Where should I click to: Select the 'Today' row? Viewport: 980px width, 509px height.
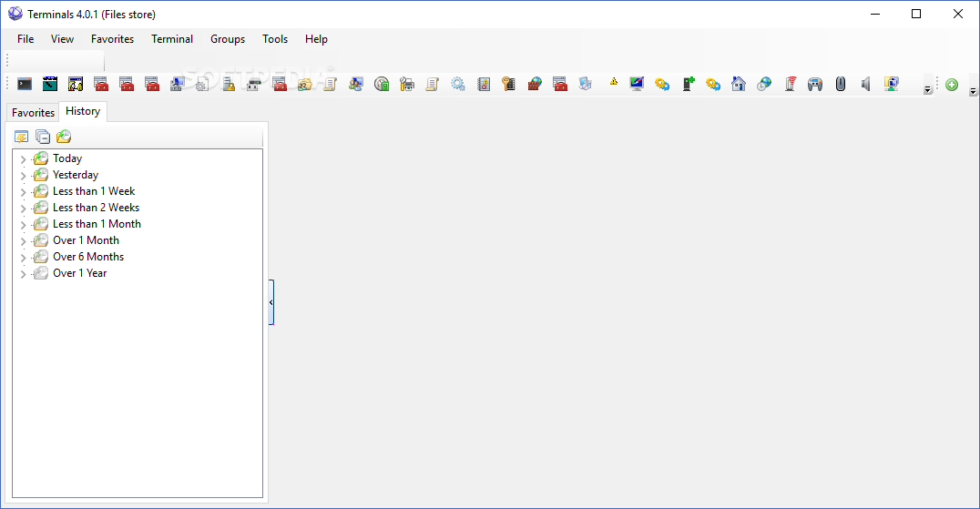tap(67, 158)
